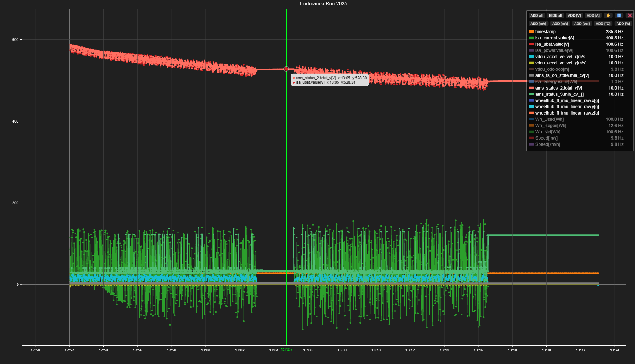Click the ADD [mV] filter button

[x=538, y=23]
